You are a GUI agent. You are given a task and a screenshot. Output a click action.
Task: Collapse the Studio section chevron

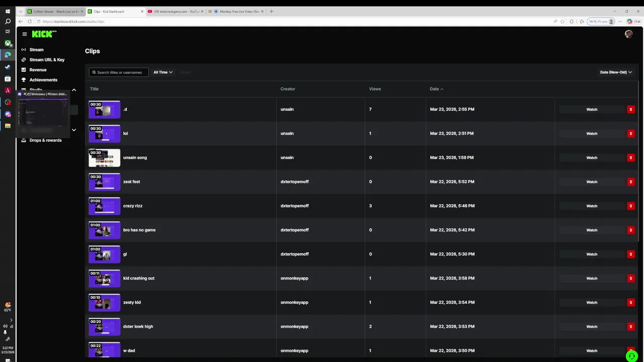coord(74,90)
